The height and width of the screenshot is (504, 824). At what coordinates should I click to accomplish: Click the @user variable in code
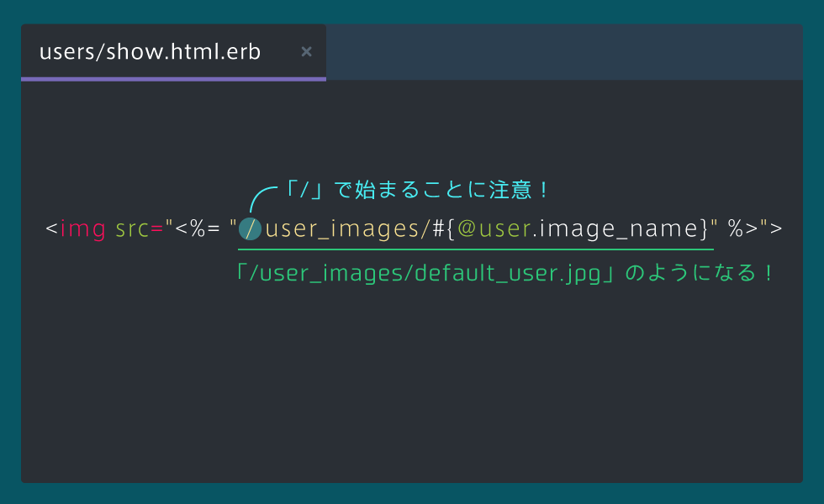494,228
